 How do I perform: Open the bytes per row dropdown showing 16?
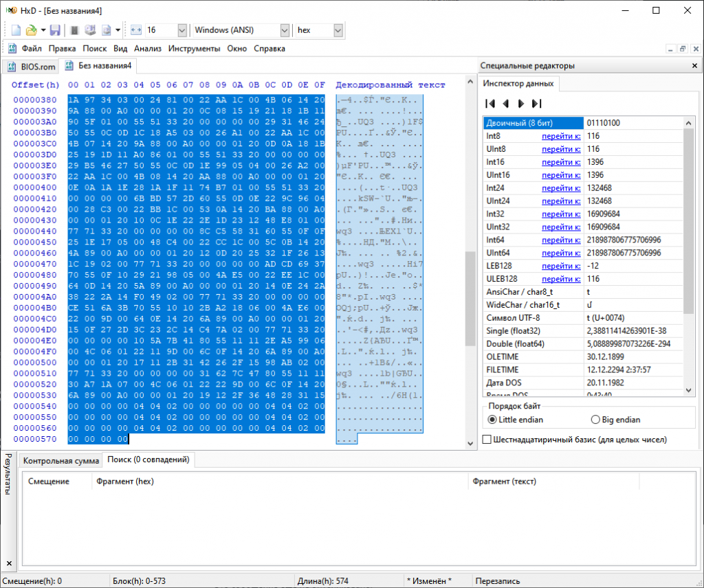[181, 30]
